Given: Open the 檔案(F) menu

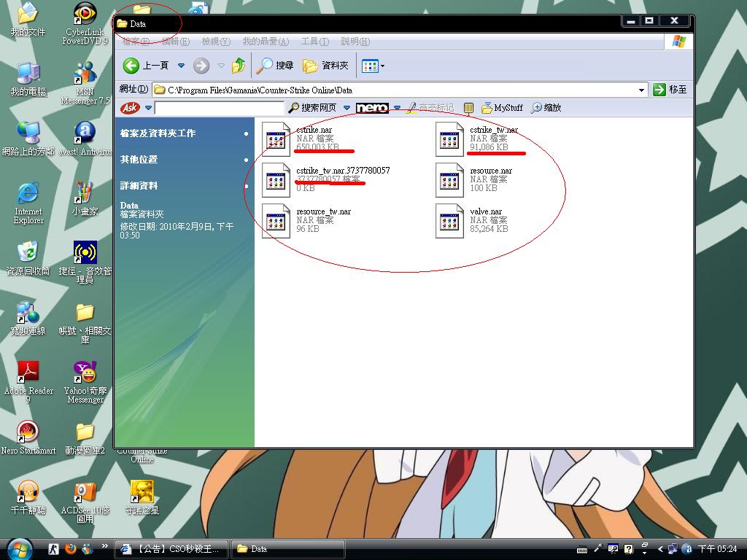Looking at the screenshot, I should (x=136, y=42).
